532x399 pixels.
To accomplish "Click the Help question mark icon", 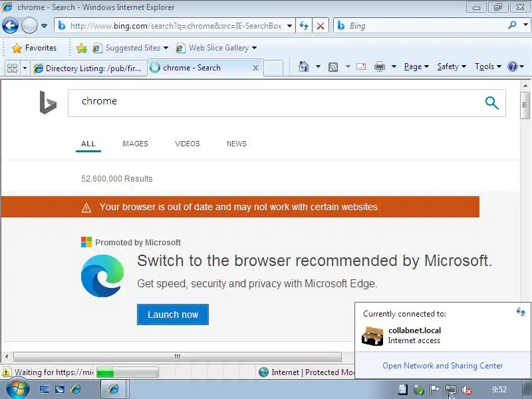I will [512, 66].
